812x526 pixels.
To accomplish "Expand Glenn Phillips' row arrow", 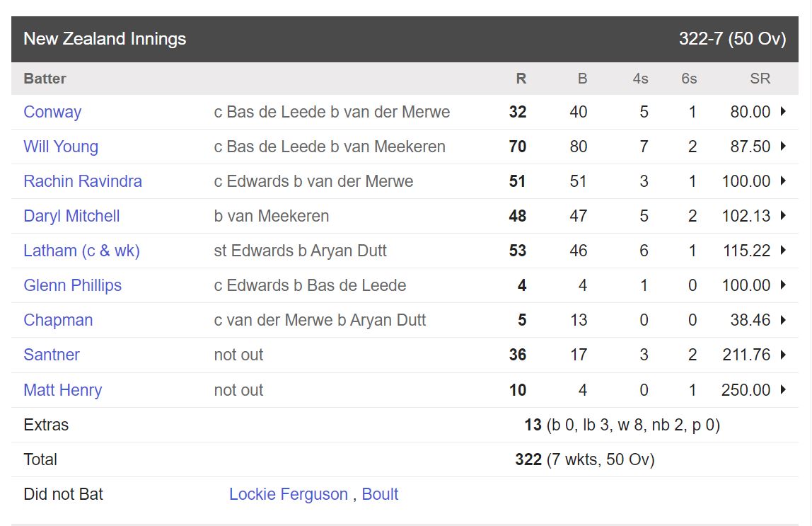I will [x=783, y=285].
